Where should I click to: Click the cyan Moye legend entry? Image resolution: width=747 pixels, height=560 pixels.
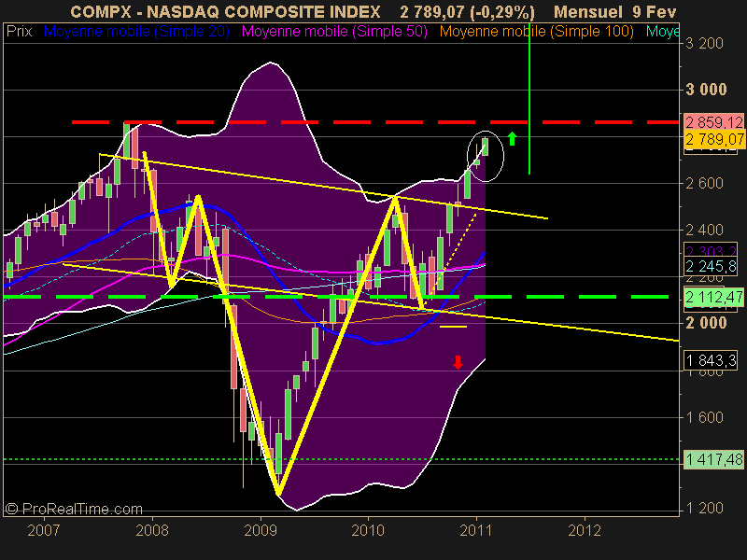662,32
